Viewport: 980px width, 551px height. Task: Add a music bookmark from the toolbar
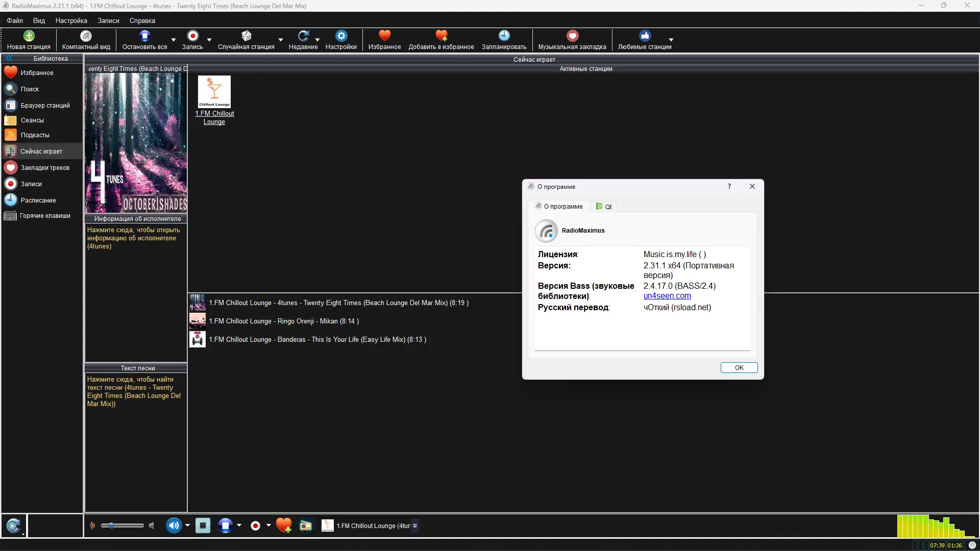572,36
